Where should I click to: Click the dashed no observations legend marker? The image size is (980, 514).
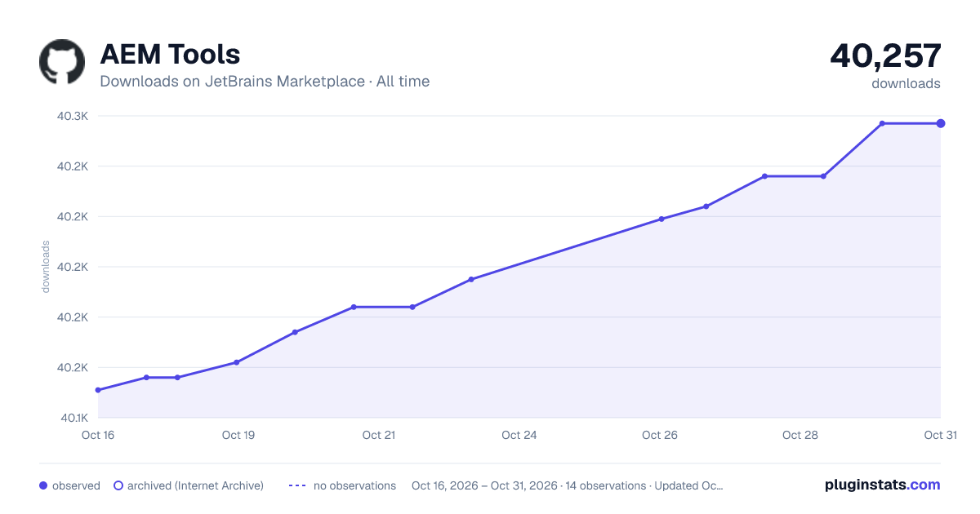[297, 485]
